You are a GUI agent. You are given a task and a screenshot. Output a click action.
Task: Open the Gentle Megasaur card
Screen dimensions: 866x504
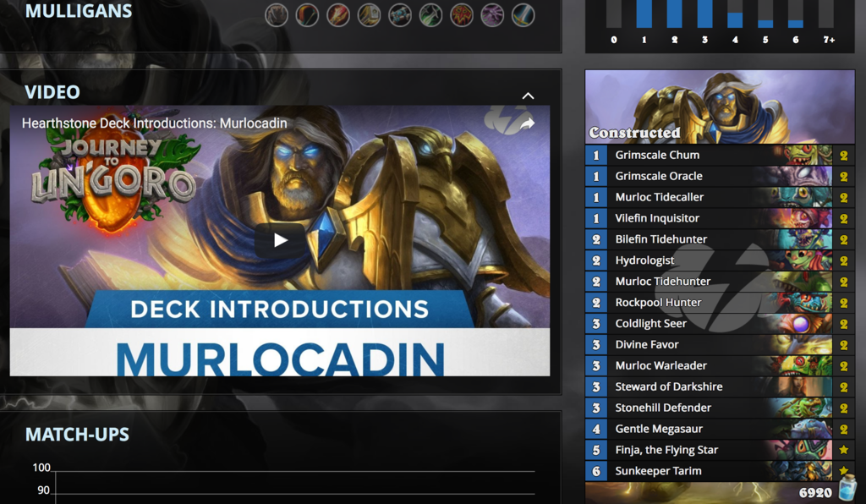[720, 429]
